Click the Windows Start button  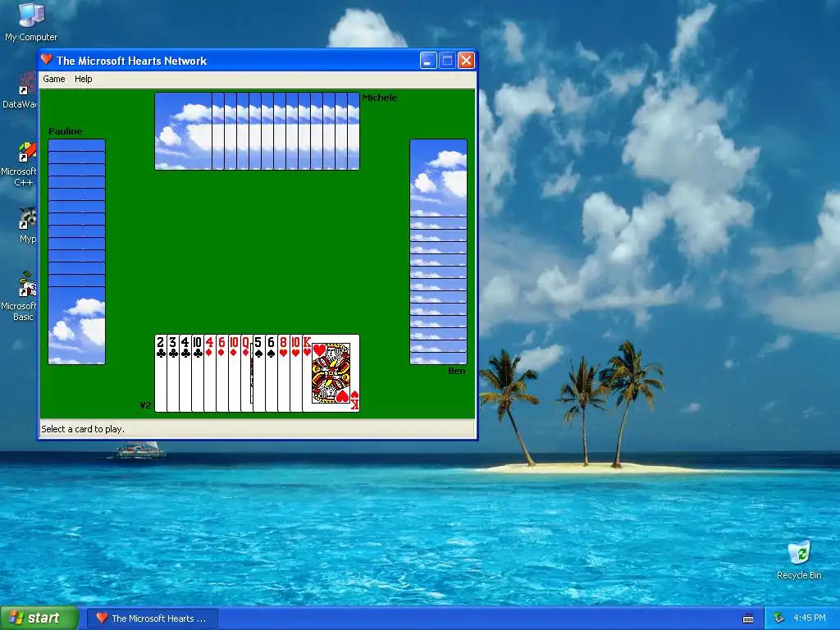pos(39,618)
